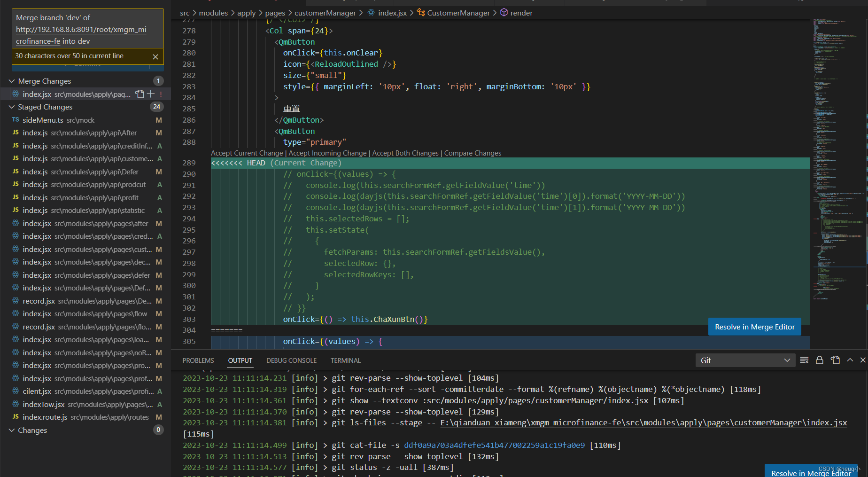The width and height of the screenshot is (868, 477).
Task: Open the Git output channel dropdown
Action: [x=745, y=360]
